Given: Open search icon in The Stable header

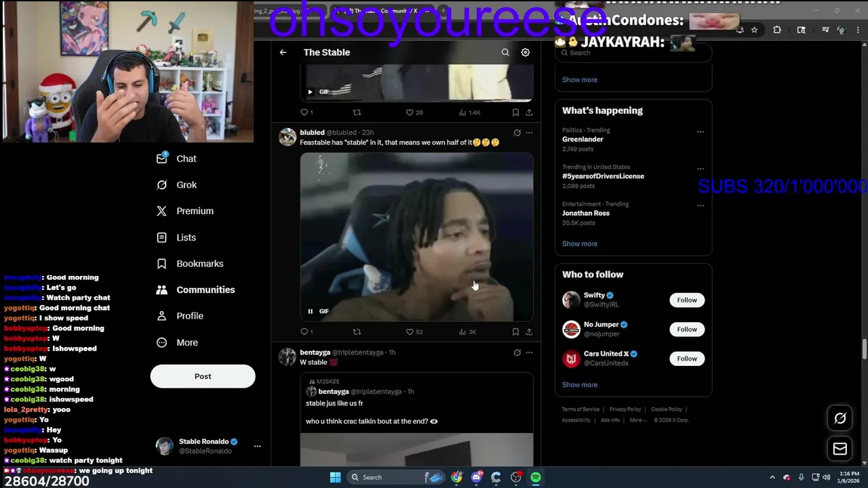Looking at the screenshot, I should point(505,52).
